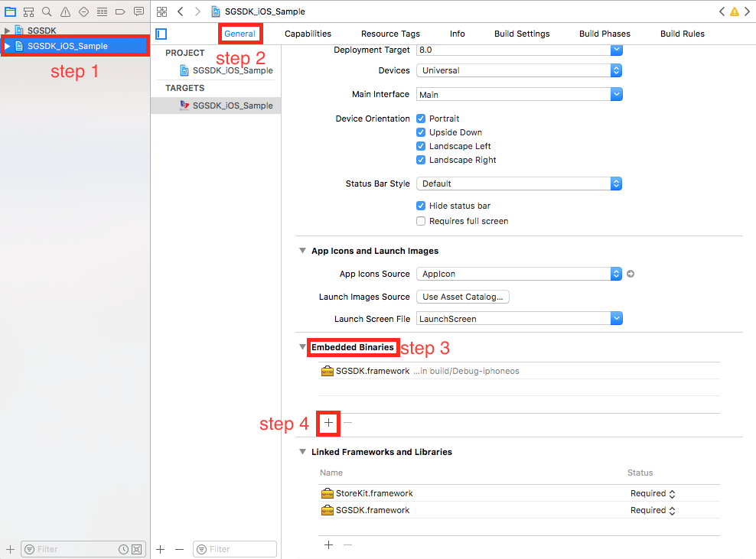Open the App Icons Source dropdown
The width and height of the screenshot is (756, 559).
coord(520,274)
